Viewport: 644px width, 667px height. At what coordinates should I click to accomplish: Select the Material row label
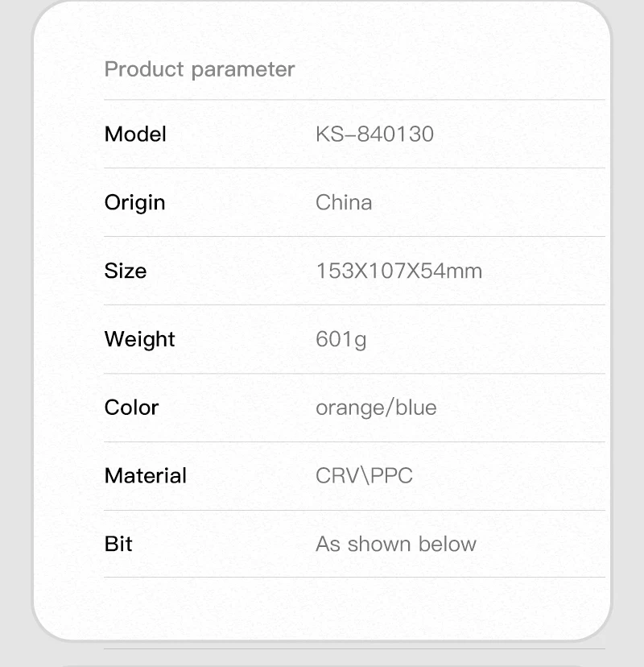tap(145, 476)
